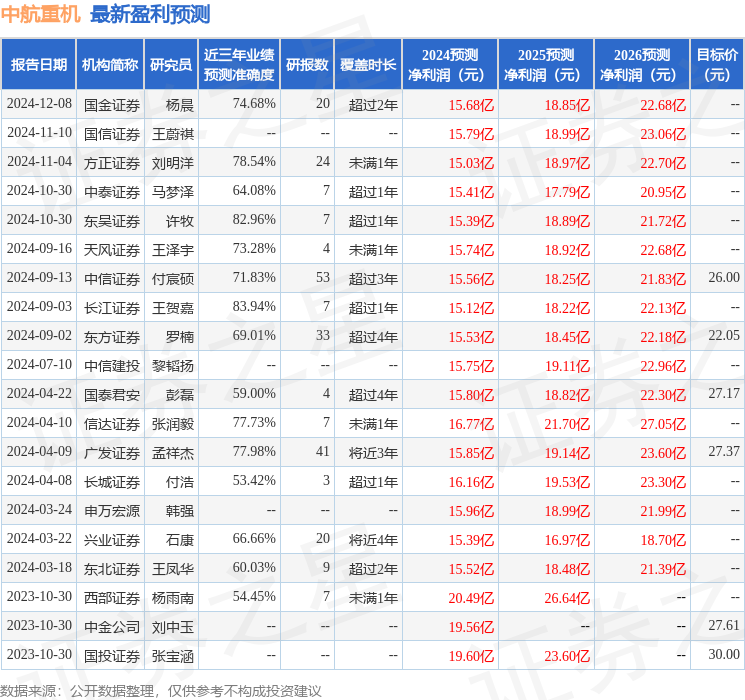Click institution 国投证券

pos(112,656)
